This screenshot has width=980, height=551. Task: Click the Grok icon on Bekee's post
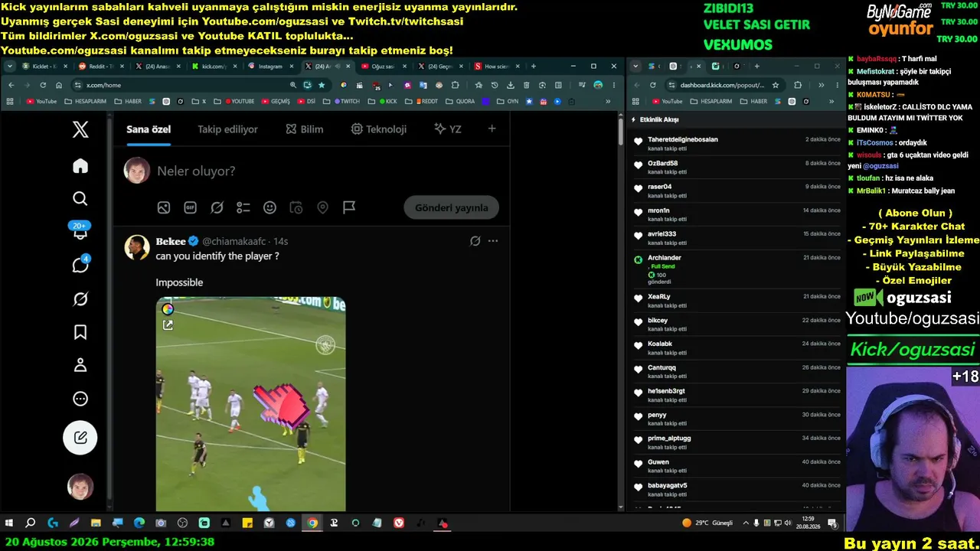(475, 241)
